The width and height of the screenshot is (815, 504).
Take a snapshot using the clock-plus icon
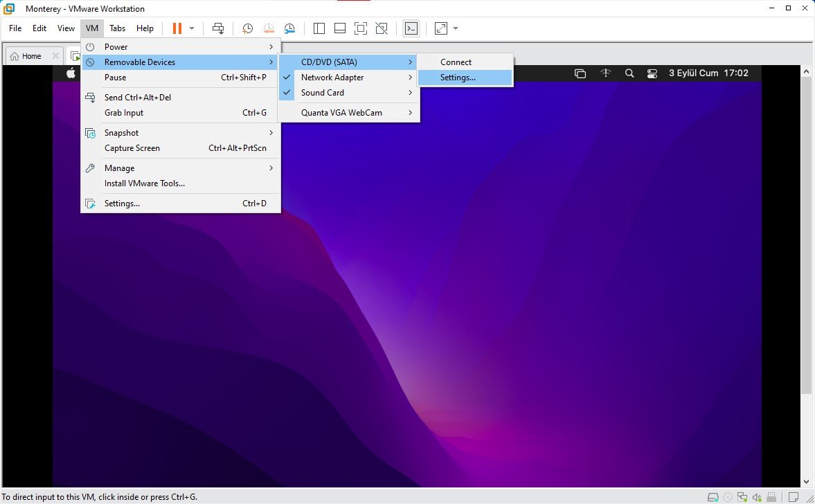point(247,28)
